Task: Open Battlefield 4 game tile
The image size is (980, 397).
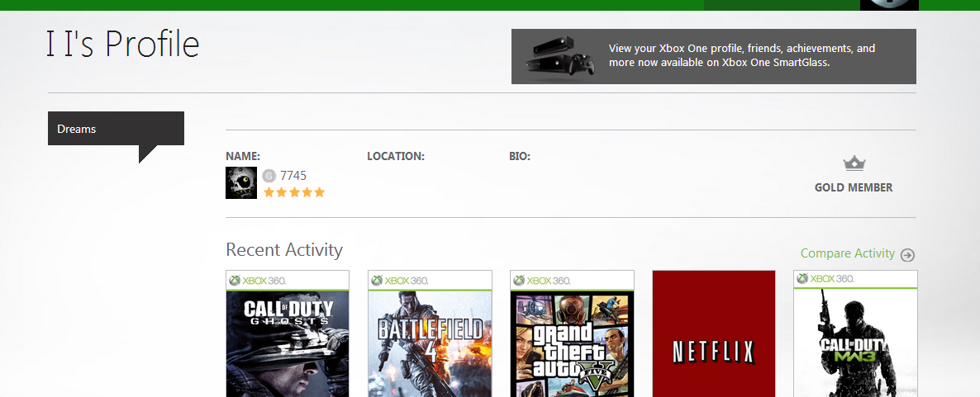Action: tap(430, 334)
